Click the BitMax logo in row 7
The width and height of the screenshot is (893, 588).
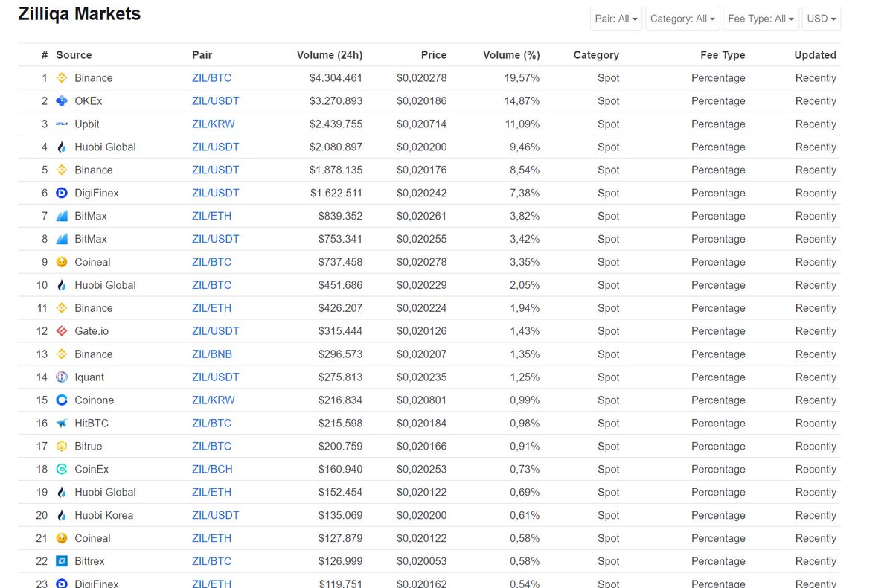pos(62,217)
